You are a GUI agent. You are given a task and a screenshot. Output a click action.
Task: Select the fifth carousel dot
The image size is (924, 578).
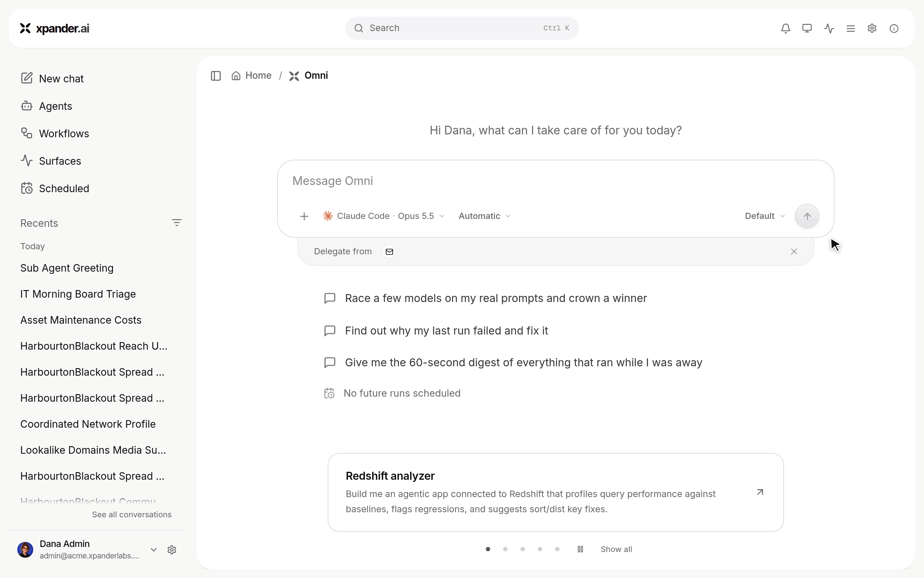tap(557, 549)
